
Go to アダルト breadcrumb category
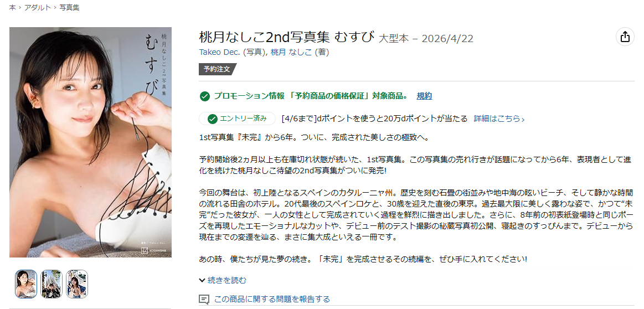pos(37,7)
